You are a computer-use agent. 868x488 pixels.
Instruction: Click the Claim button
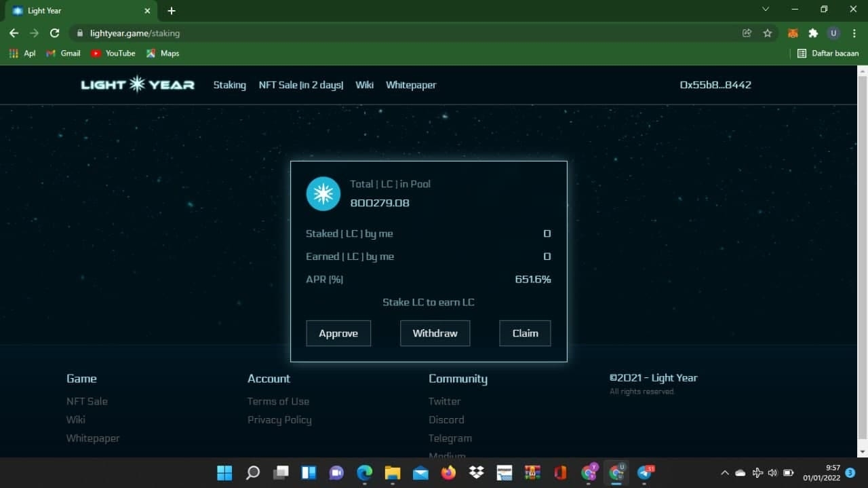(525, 333)
